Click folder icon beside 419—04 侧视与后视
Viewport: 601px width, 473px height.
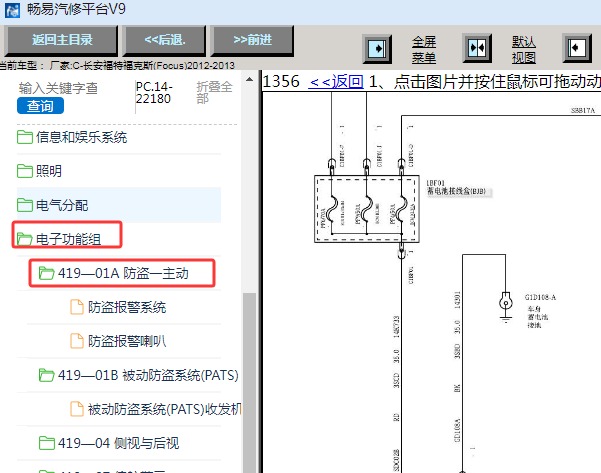pyautogui.click(x=46, y=443)
